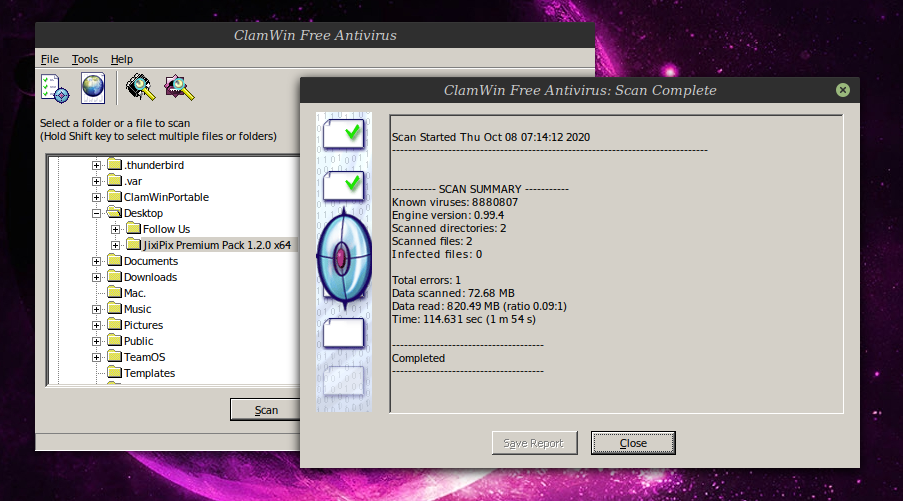
Task: Close the Scan Complete dialog with the green X
Action: [x=843, y=90]
